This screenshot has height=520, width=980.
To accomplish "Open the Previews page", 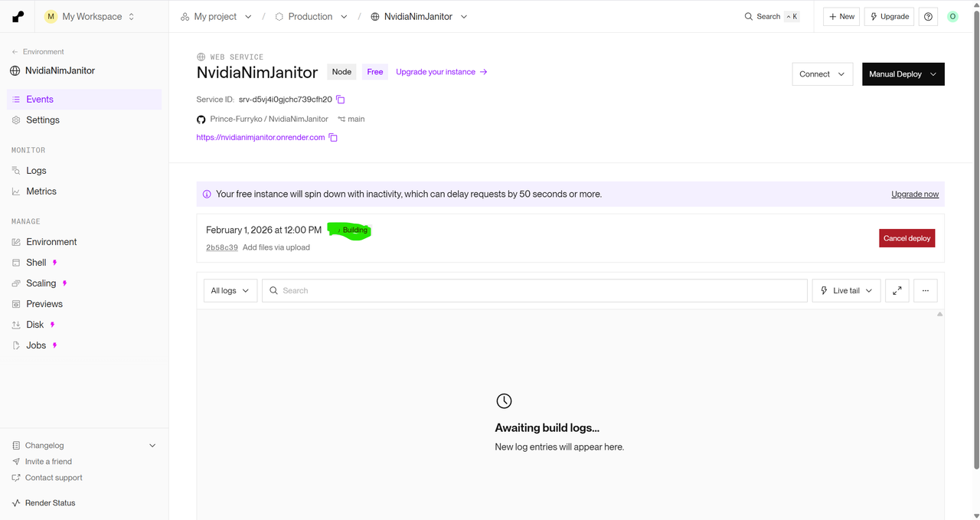I will tap(84, 304).
